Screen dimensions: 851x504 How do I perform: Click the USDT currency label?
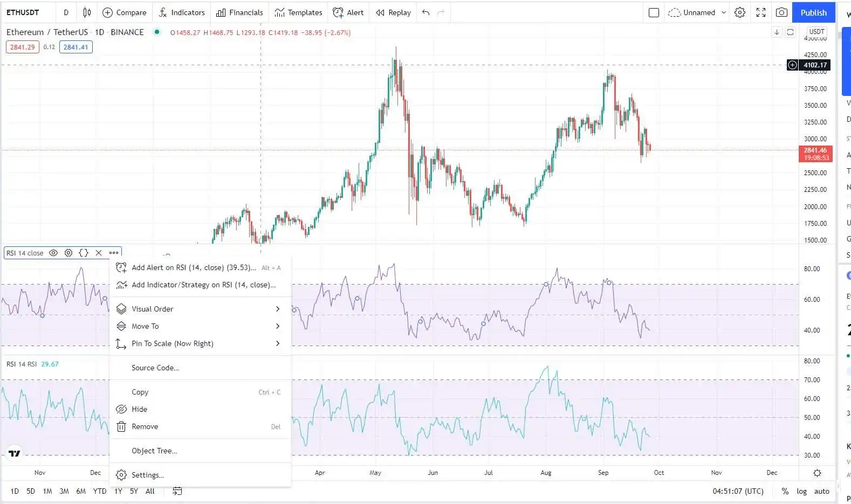(817, 32)
